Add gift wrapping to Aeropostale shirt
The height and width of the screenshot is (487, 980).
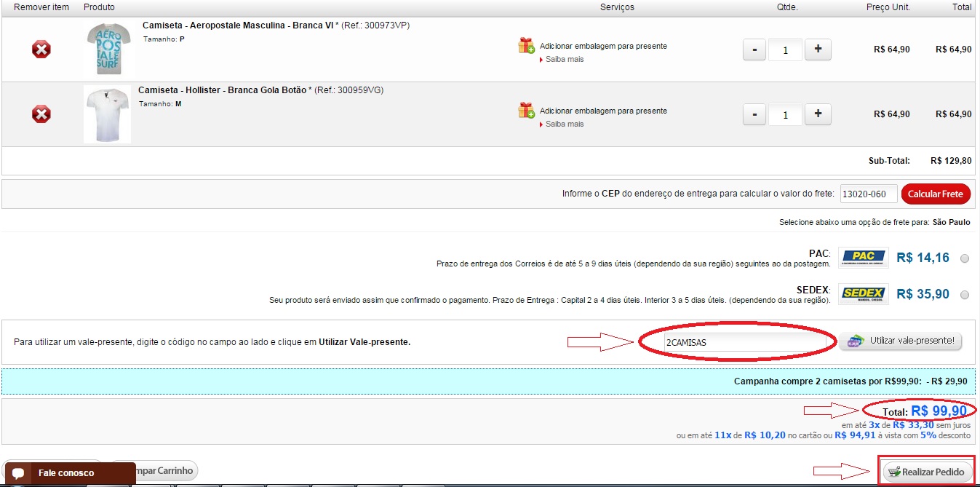coord(603,46)
